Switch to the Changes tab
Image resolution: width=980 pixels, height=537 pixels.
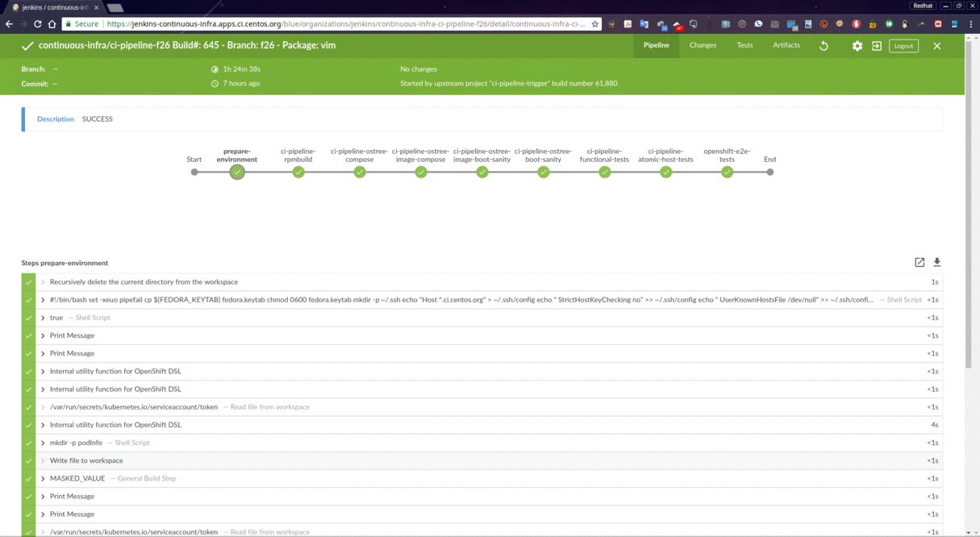click(703, 45)
